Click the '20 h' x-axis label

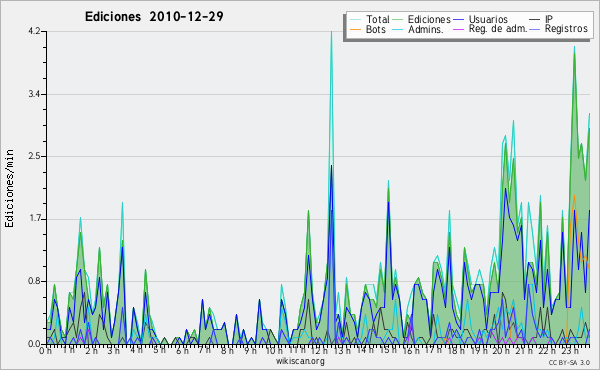501,351
